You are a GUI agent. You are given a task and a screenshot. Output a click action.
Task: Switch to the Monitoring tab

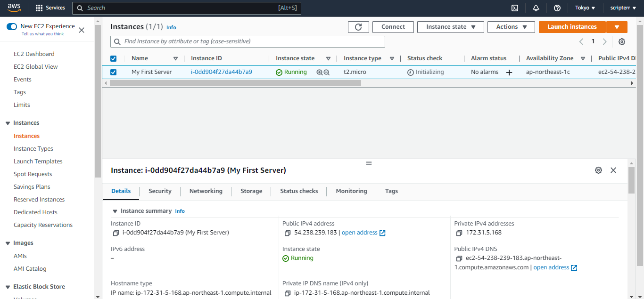(x=351, y=191)
